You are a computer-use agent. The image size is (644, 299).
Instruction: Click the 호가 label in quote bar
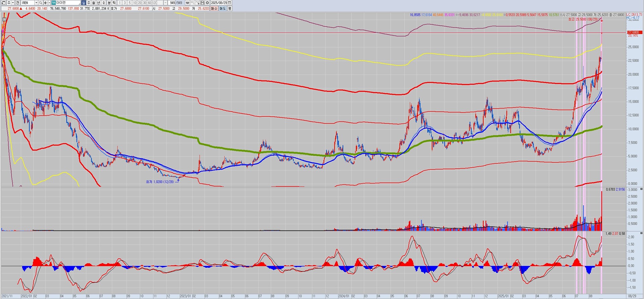tap(114, 8)
